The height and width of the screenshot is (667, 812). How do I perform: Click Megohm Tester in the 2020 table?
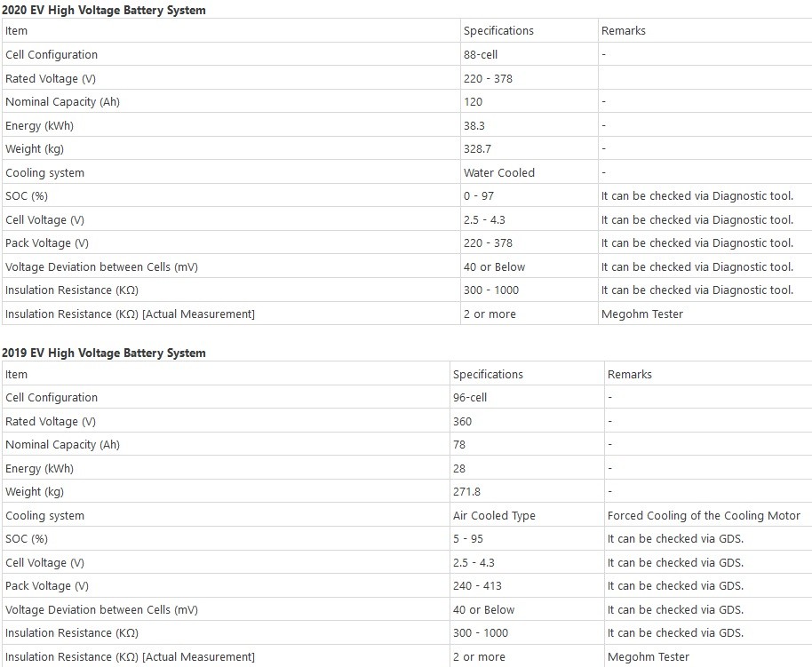(x=642, y=314)
